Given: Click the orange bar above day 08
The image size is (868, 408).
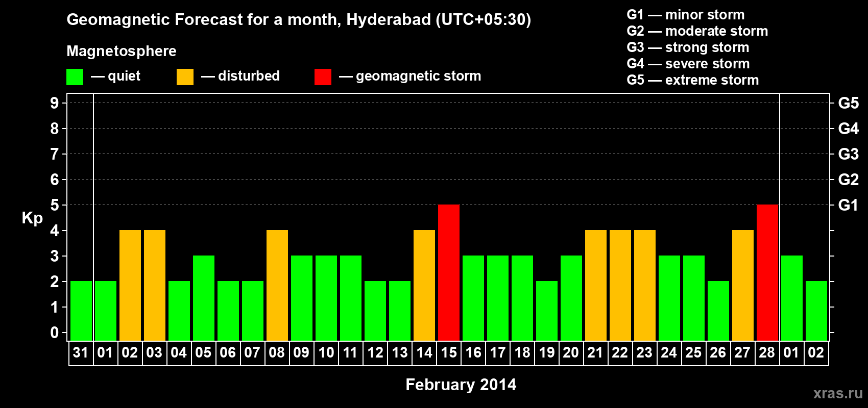Looking at the screenshot, I should [277, 286].
